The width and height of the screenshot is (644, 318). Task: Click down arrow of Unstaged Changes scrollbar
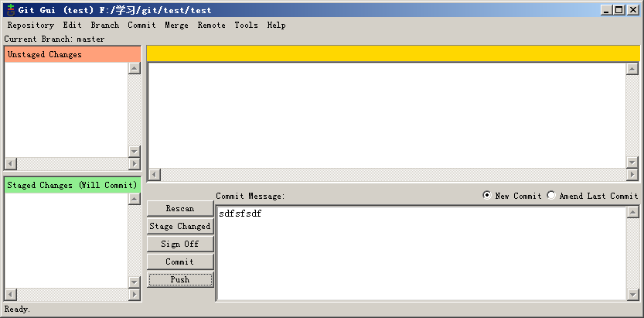135,152
